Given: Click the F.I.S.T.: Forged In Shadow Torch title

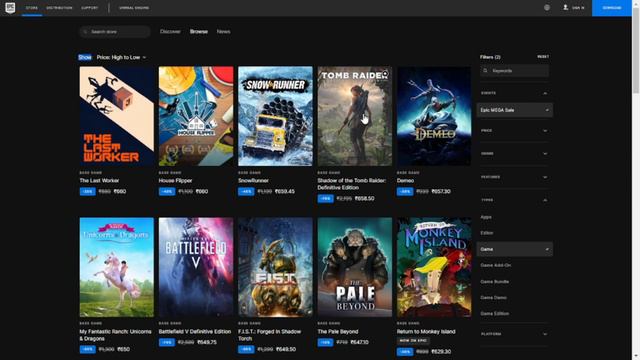Looking at the screenshot, I should [x=269, y=335].
